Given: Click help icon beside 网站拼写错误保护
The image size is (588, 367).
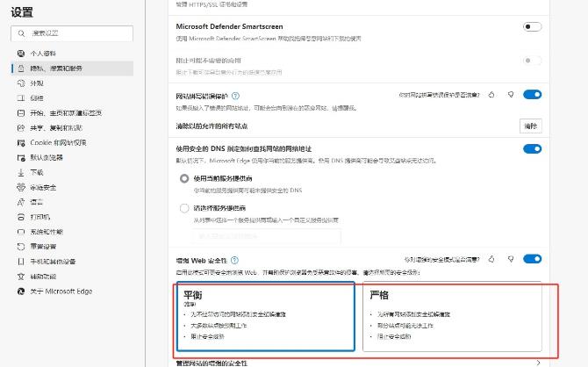Looking at the screenshot, I should (x=235, y=96).
